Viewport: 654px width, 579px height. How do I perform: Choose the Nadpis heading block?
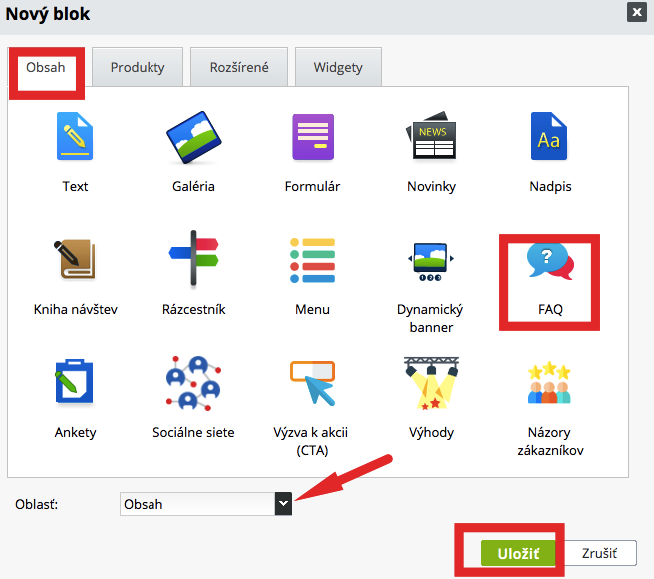(x=548, y=138)
